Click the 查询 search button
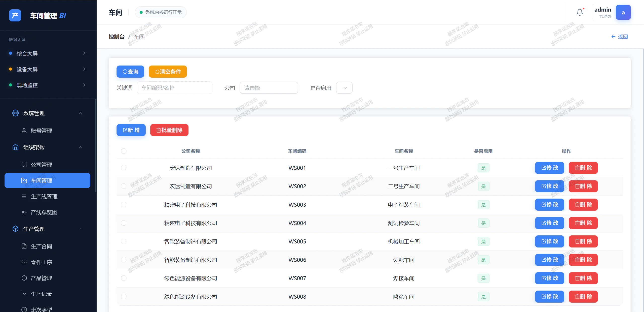The width and height of the screenshot is (644, 312). click(130, 72)
